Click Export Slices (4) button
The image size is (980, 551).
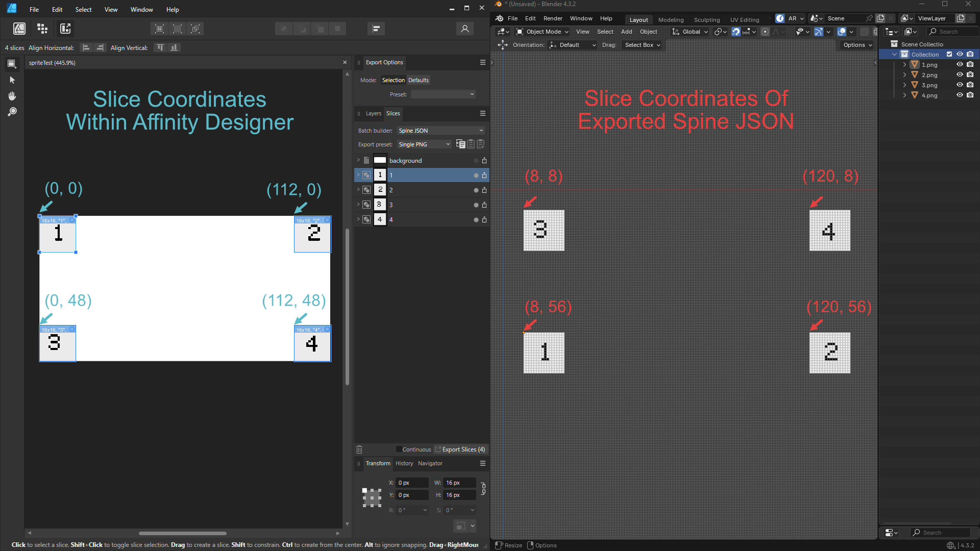(x=460, y=449)
